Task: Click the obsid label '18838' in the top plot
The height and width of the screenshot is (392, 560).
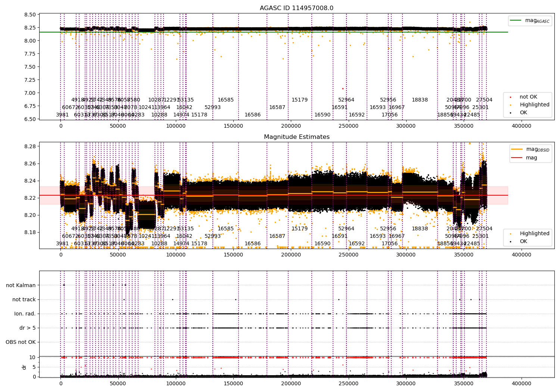Action: pos(420,100)
